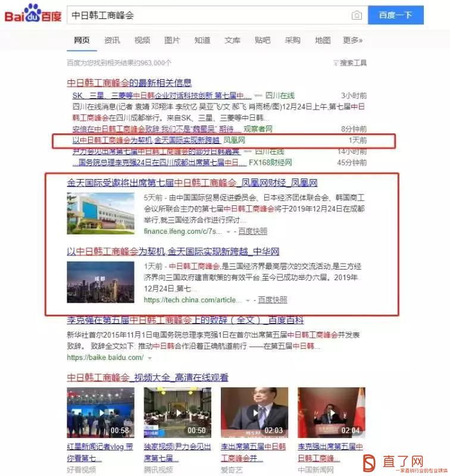Viewport: 450px width, 476px height.
Task: Open 李克强在第五届 百度百科 result title
Action: (x=185, y=320)
